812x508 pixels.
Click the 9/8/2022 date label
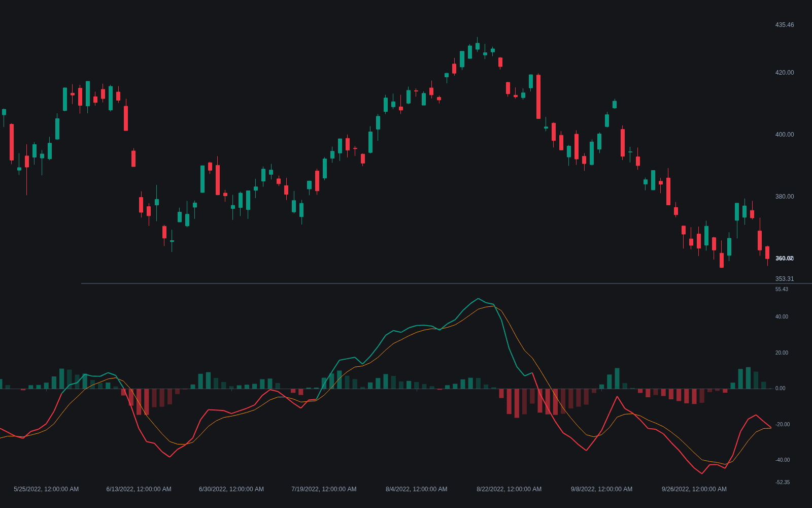point(601,489)
